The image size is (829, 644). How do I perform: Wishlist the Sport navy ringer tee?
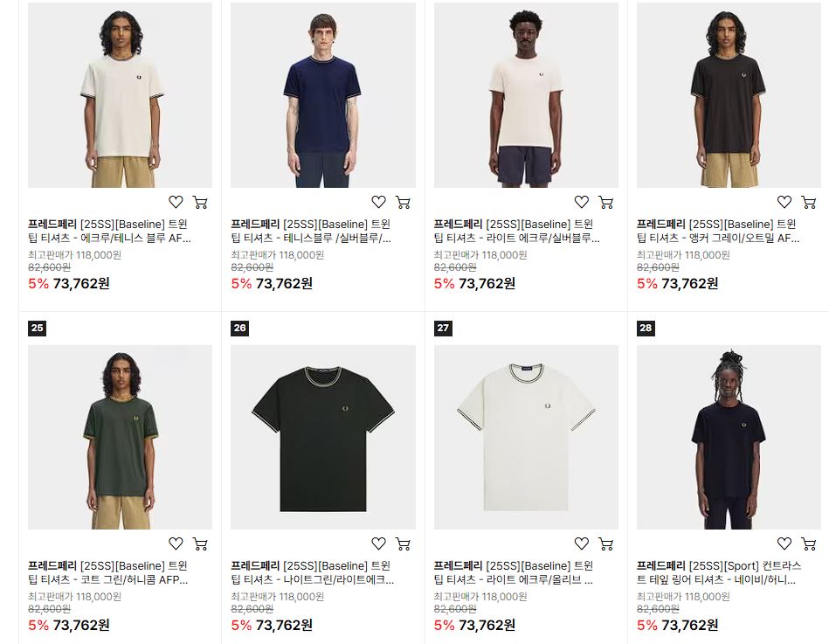784,543
